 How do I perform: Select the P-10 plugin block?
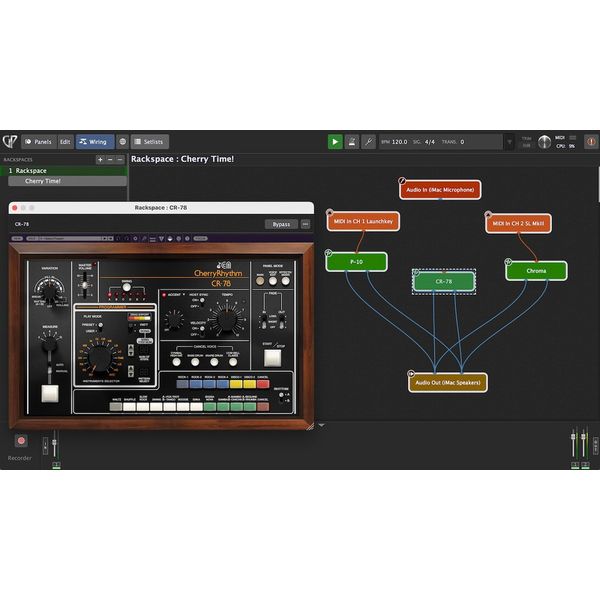[x=356, y=262]
